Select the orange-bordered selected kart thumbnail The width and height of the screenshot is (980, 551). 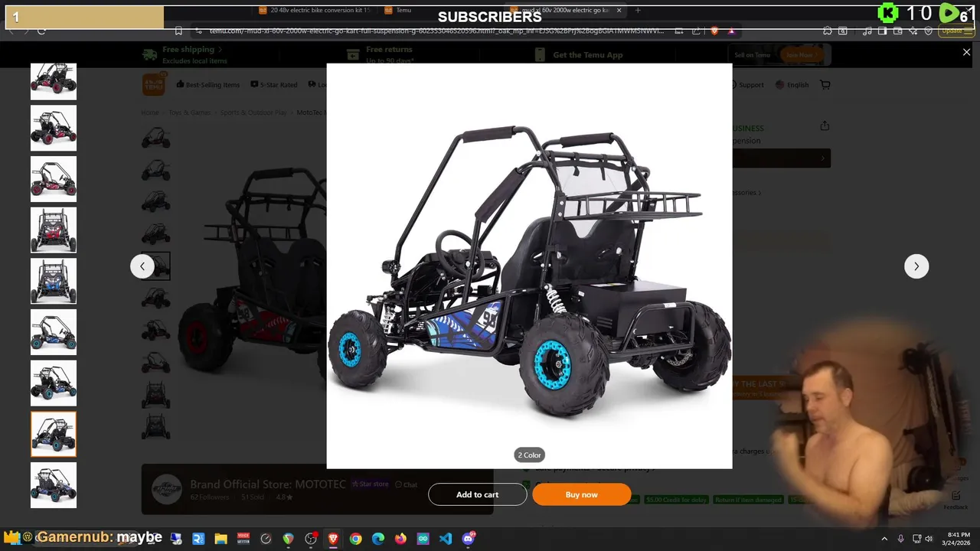(54, 434)
